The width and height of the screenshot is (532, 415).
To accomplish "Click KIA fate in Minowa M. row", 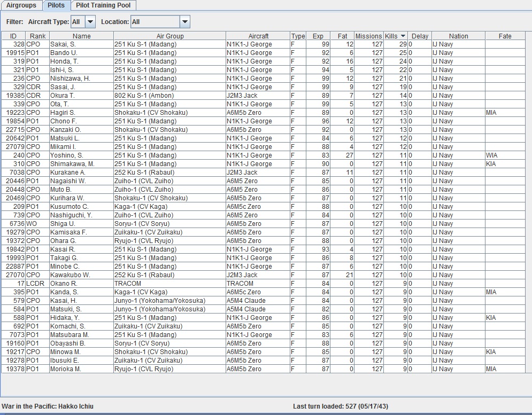I will (x=491, y=351).
